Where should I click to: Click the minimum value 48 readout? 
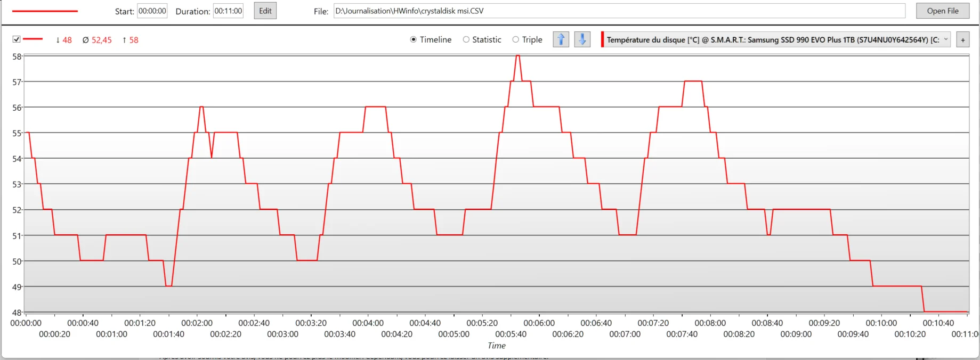tap(63, 40)
